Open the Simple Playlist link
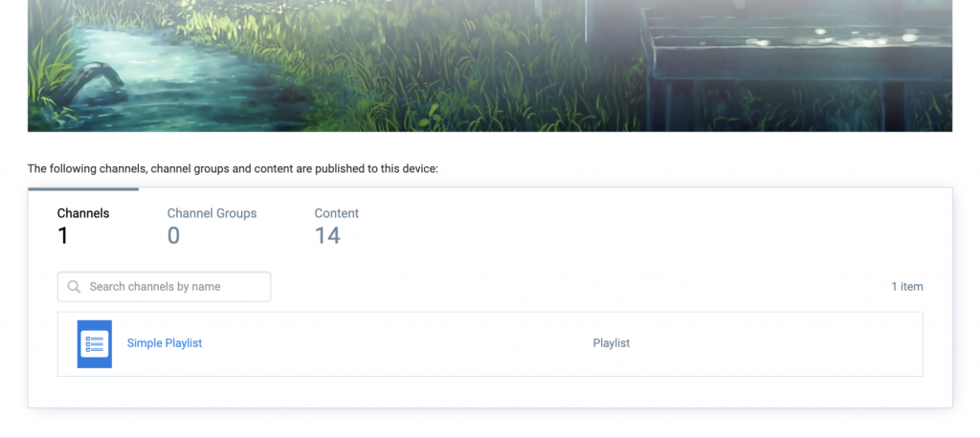Image resolution: width=980 pixels, height=438 pixels. [x=165, y=343]
